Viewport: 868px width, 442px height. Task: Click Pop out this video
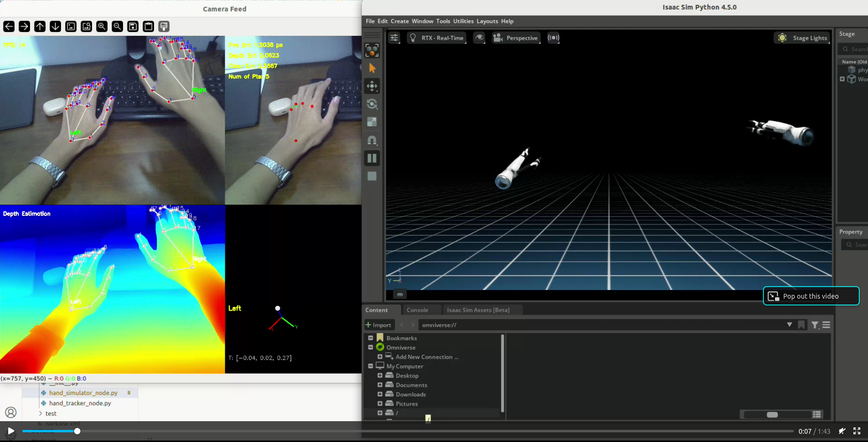[x=811, y=296]
